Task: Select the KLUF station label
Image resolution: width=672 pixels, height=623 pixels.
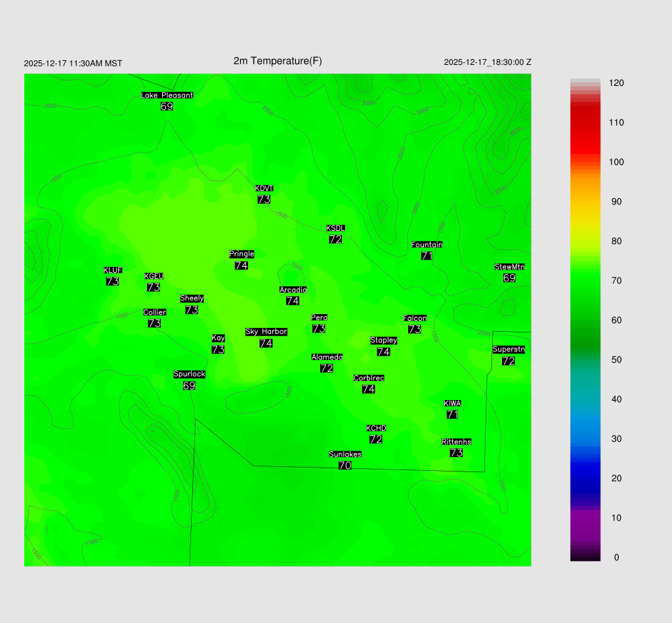Action: click(x=112, y=270)
